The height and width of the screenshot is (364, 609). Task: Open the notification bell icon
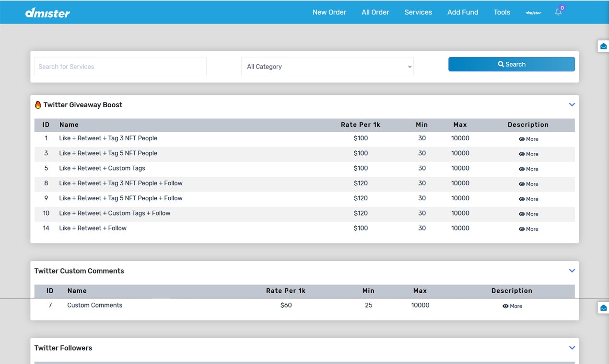click(558, 12)
